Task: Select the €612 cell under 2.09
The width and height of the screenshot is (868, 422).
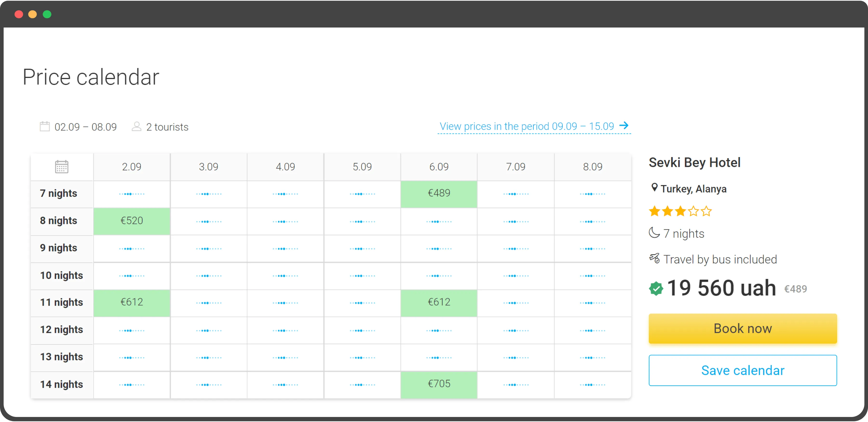Action: [x=132, y=302]
